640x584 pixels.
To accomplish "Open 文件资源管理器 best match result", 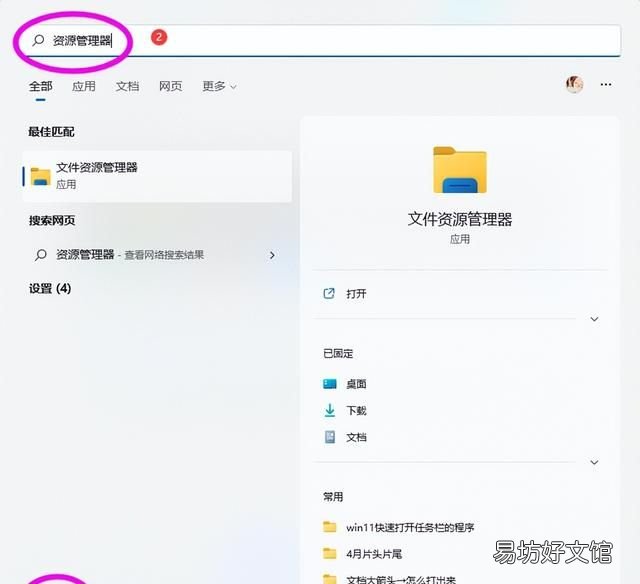I will 157,176.
